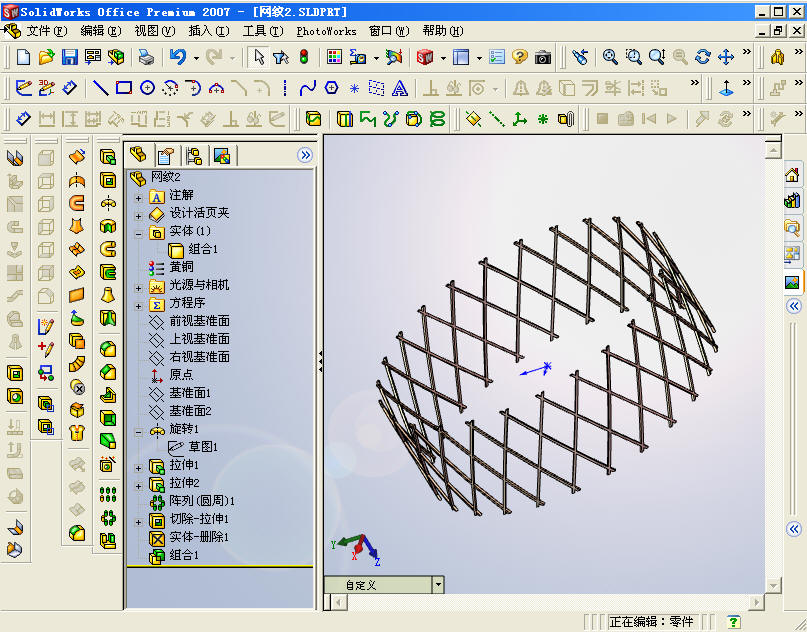This screenshot has width=807, height=632.
Task: Expand the 光源与相机 tree node
Action: [138, 288]
